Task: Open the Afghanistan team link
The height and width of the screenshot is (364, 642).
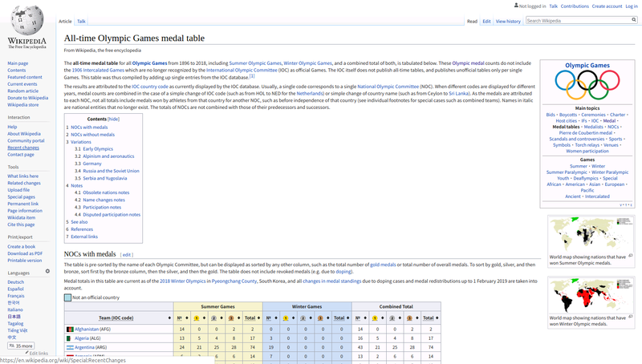Action: pyautogui.click(x=87, y=329)
